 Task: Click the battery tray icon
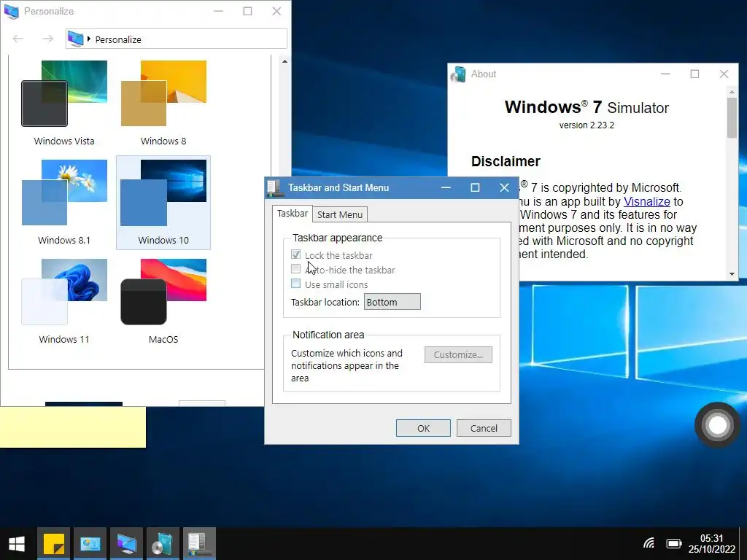tap(673, 543)
